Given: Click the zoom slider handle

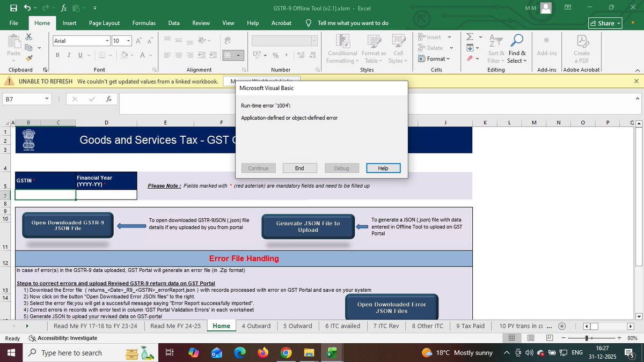Looking at the screenshot, I should (x=587, y=338).
